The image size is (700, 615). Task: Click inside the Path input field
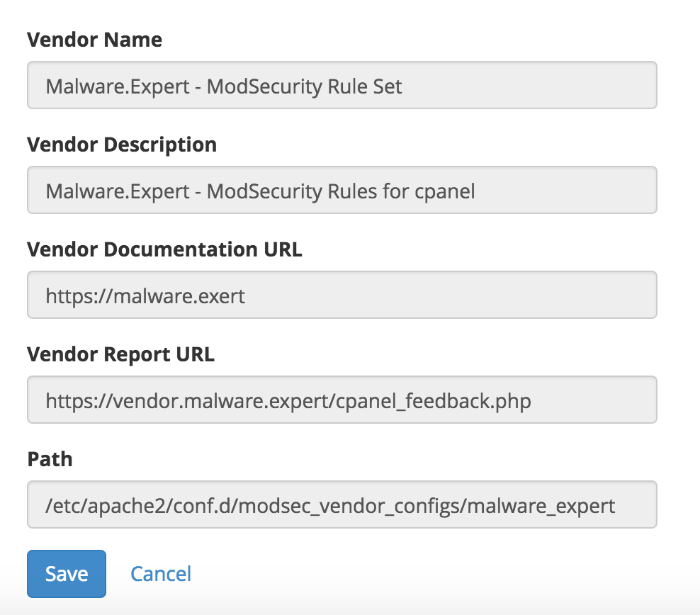[342, 504]
